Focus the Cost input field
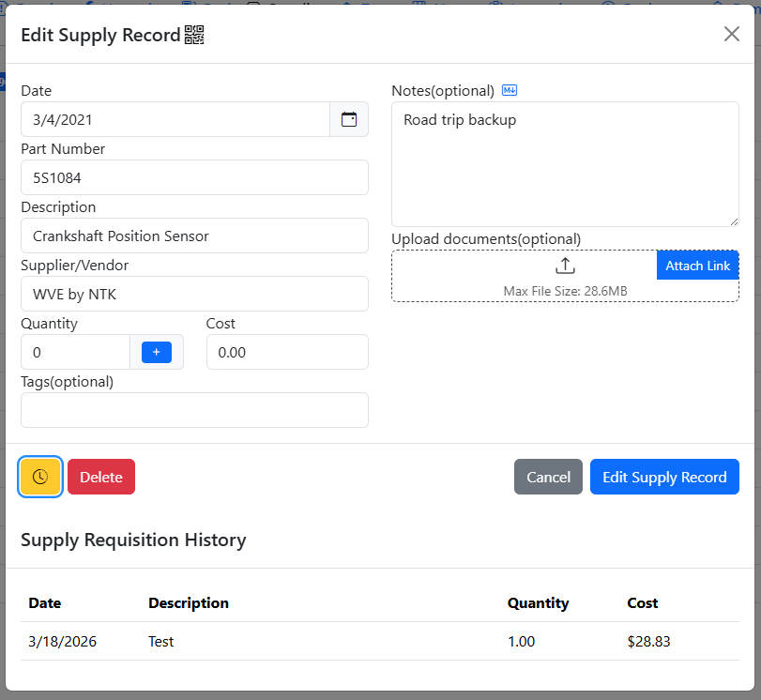Viewport: 761px width, 700px height. [287, 352]
